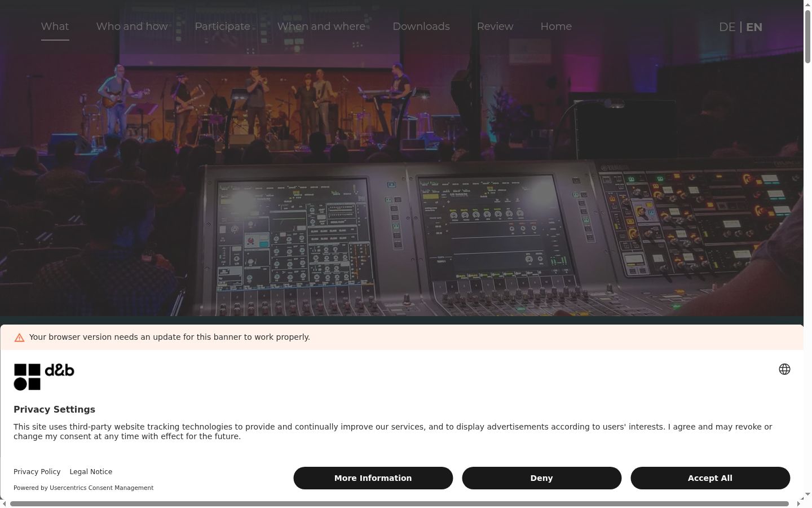812x508 pixels.
Task: Click the More Information button
Action: 373,478
